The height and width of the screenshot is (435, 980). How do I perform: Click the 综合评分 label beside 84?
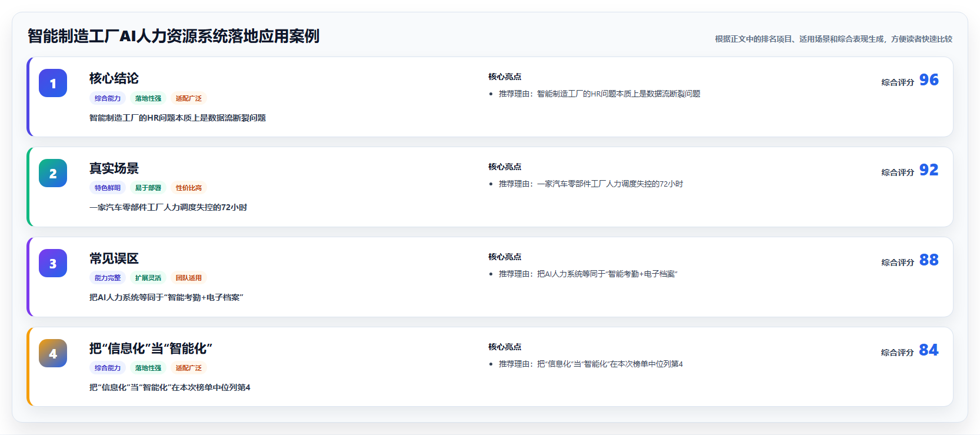pyautogui.click(x=898, y=353)
